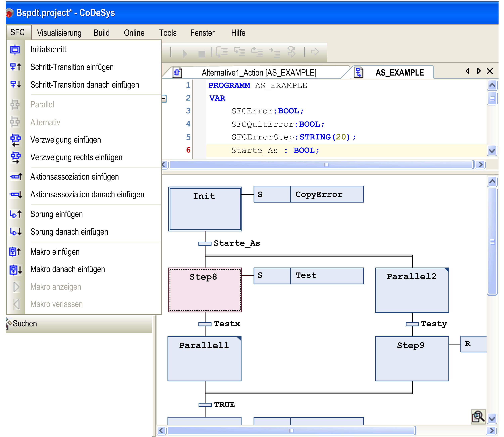Viewport: 504px width, 437px height.
Task: Click Sprung einfügen jump icon
Action: 15,214
